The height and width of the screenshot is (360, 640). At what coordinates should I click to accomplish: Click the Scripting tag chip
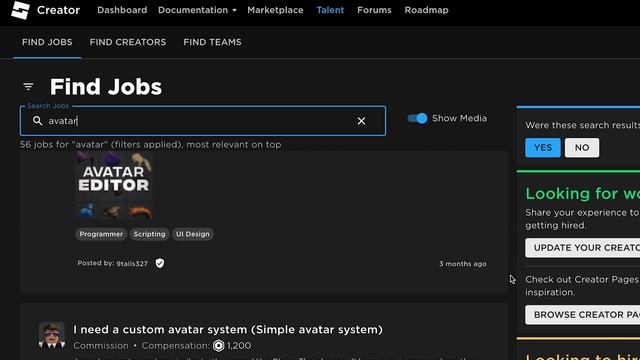tap(149, 234)
